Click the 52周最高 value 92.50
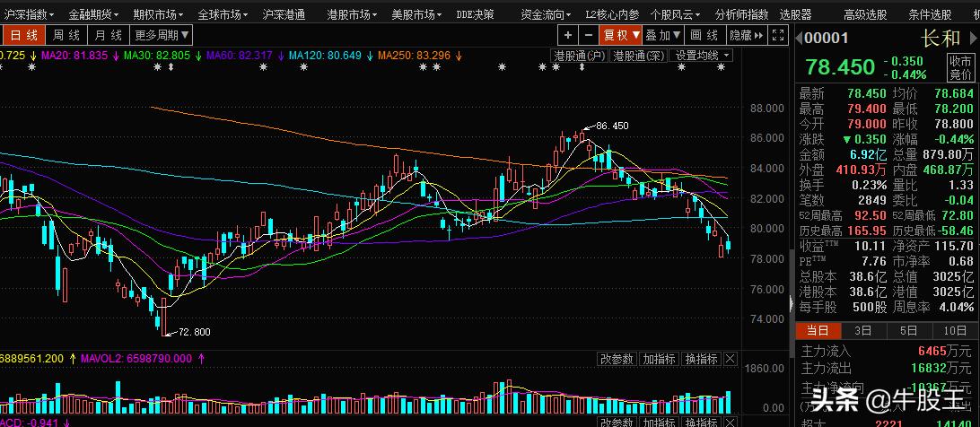This screenshot has height=427, width=980. [x=869, y=215]
